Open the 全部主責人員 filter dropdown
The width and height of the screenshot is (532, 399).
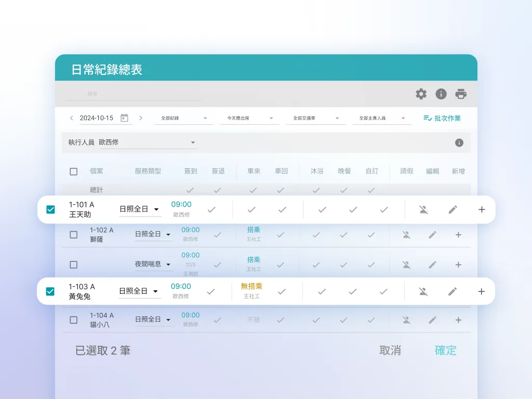[382, 118]
